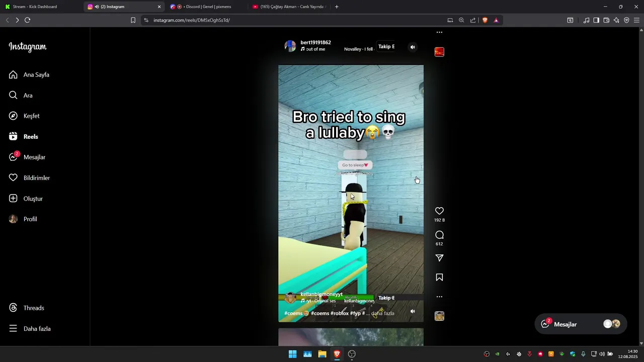
Task: Open the browser hamburger main menu
Action: 636,20
